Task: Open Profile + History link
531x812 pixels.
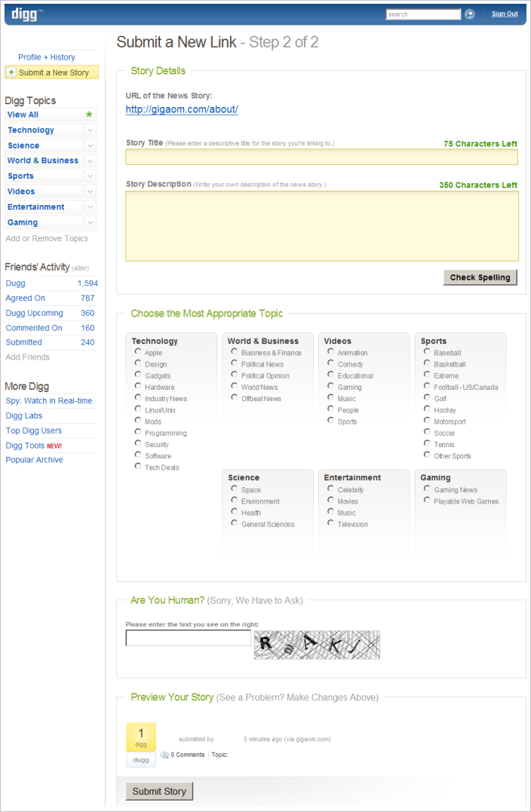Action: [x=47, y=57]
